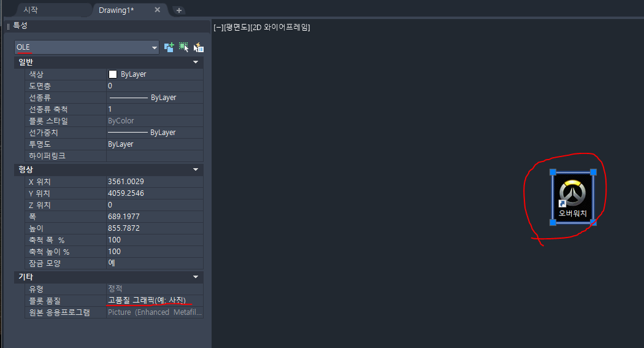644x348 pixels.
Task: Click the top-left grip of OLE object
Action: (x=553, y=172)
